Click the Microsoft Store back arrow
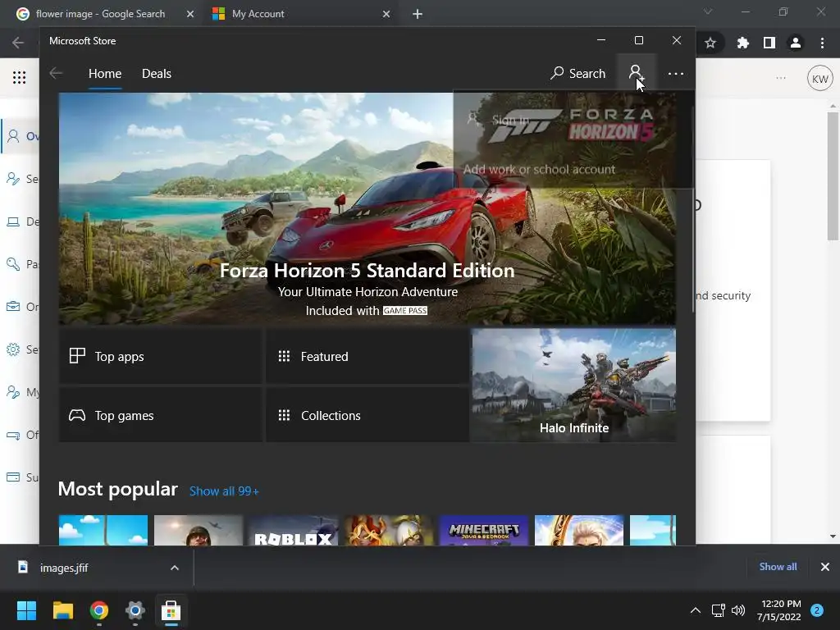 tap(56, 73)
